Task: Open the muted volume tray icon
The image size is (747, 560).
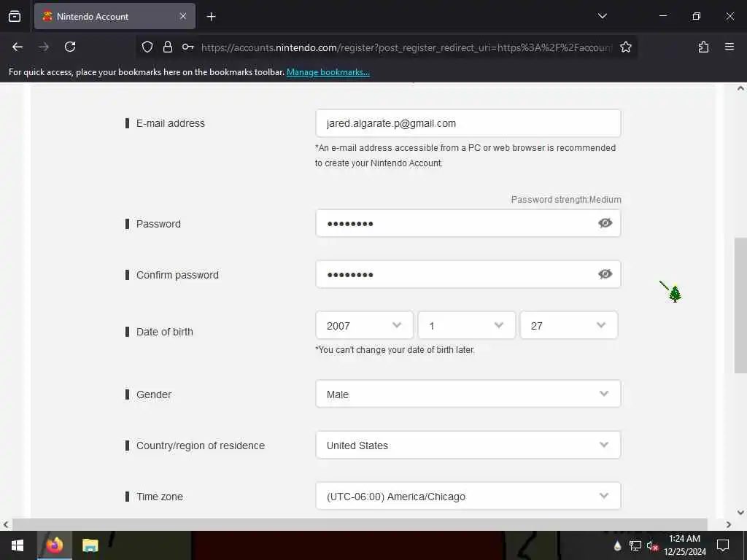Action: 652,545
